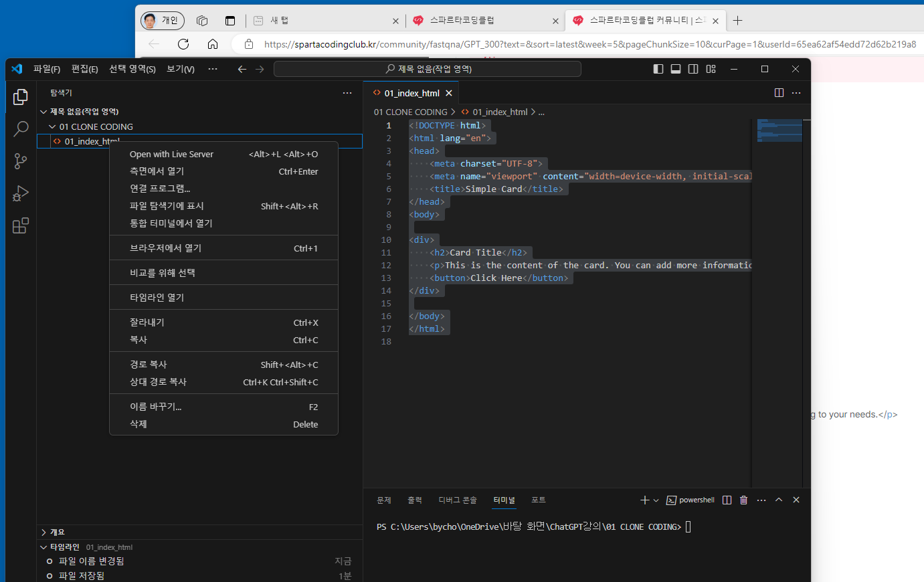Toggle secondary side bar layout icon
The image size is (924, 582).
[x=693, y=69]
